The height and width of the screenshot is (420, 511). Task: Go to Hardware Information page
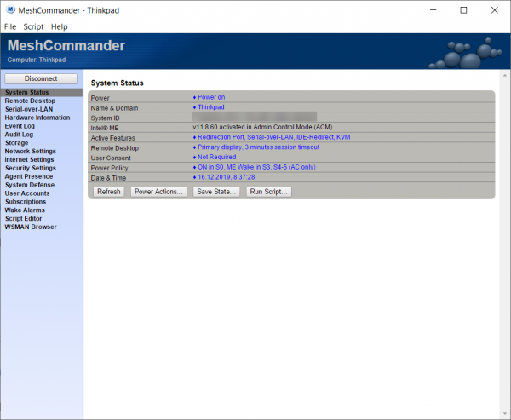[x=37, y=118]
